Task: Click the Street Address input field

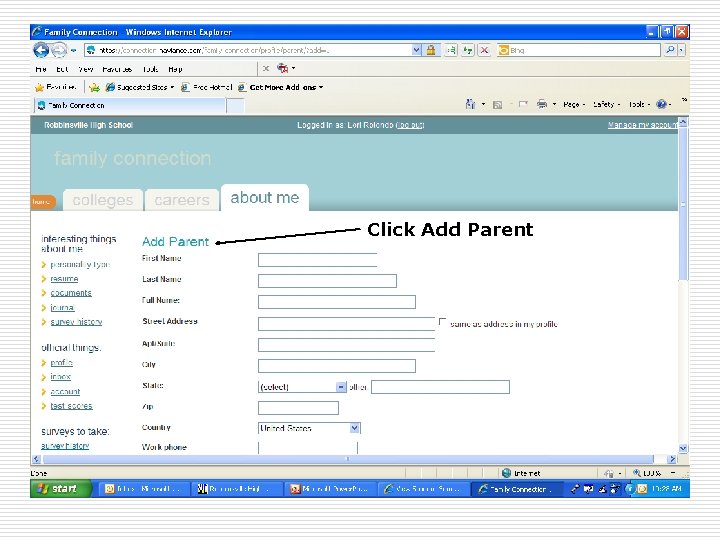Action: point(346,324)
